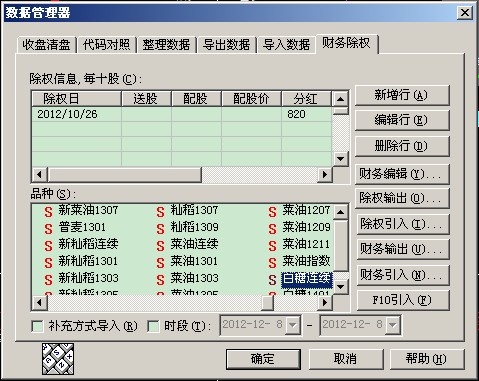Toggle the 时段 (T) checkbox

153,326
